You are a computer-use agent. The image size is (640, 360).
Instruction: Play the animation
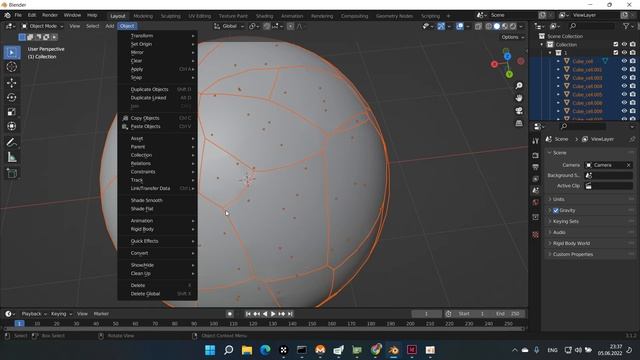(x=273, y=314)
